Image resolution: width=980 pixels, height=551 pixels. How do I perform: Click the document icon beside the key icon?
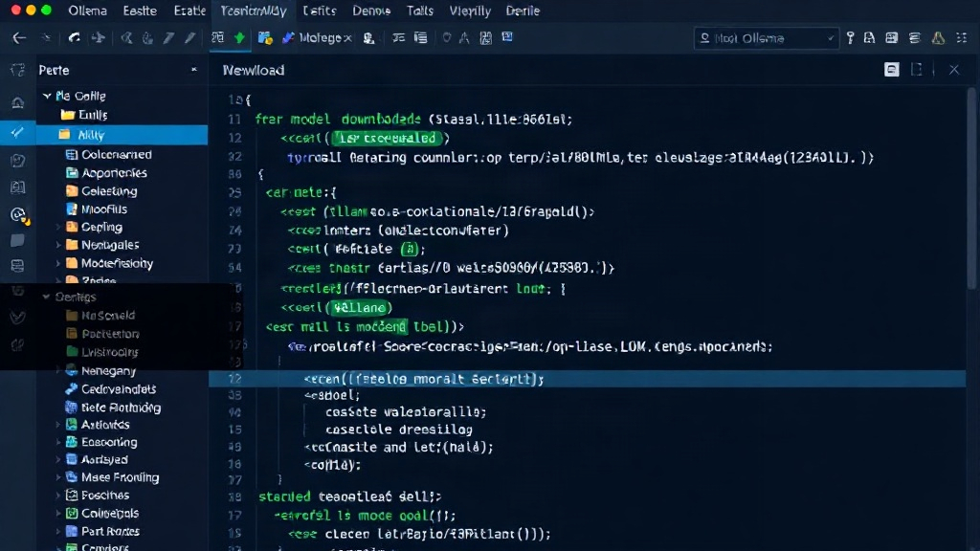click(869, 38)
